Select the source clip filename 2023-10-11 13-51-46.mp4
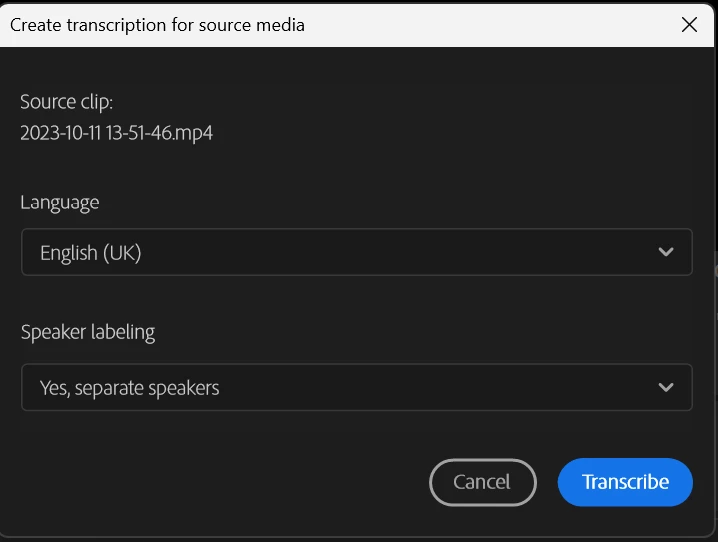This screenshot has width=718, height=542. 116,133
